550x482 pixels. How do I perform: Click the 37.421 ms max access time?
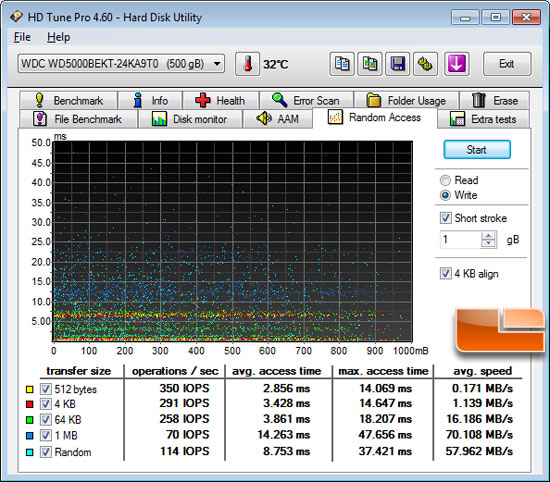click(385, 451)
